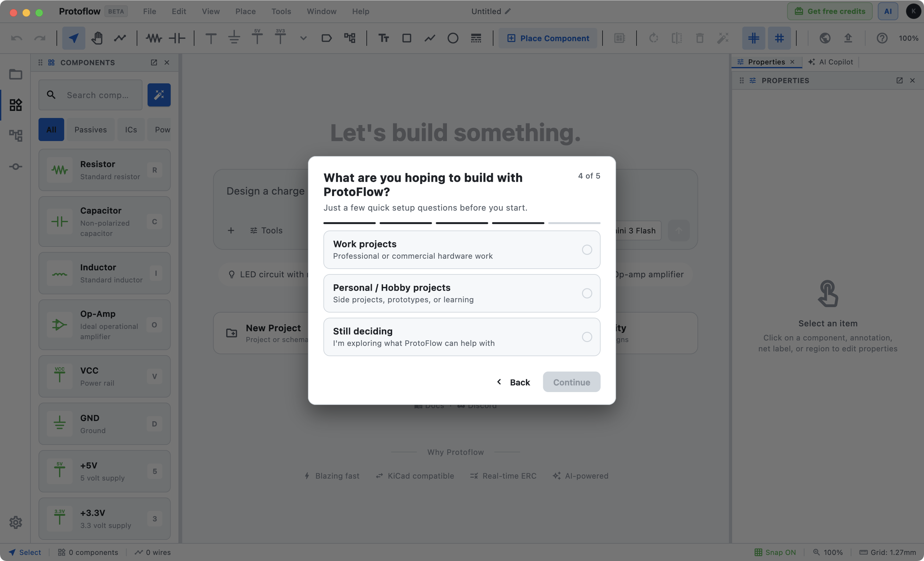Screen dimensions: 924x561
Task: Select the arrow Select tool in toolbar
Action: pyautogui.click(x=73, y=38)
